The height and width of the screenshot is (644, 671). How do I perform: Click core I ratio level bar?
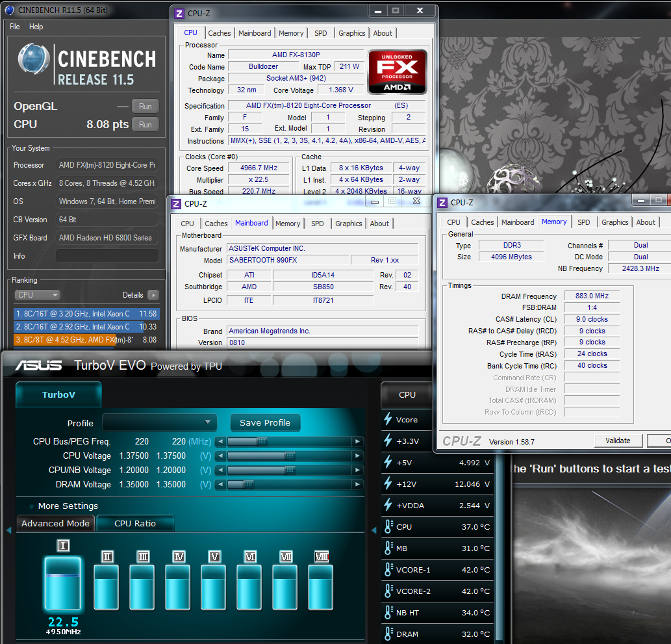click(x=63, y=583)
